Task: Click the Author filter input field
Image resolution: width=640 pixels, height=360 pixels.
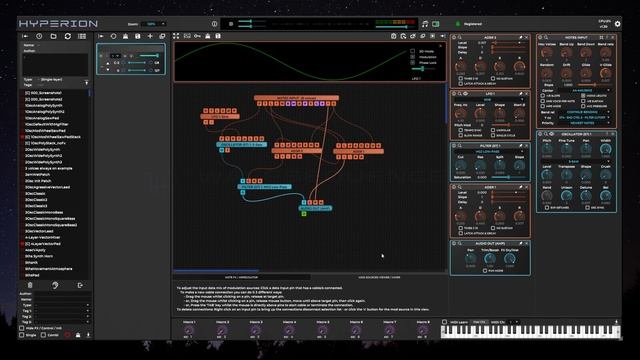Action: click(x=62, y=293)
